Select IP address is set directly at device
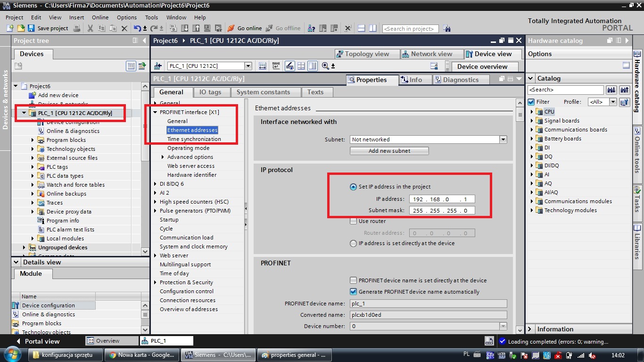 tap(353, 244)
